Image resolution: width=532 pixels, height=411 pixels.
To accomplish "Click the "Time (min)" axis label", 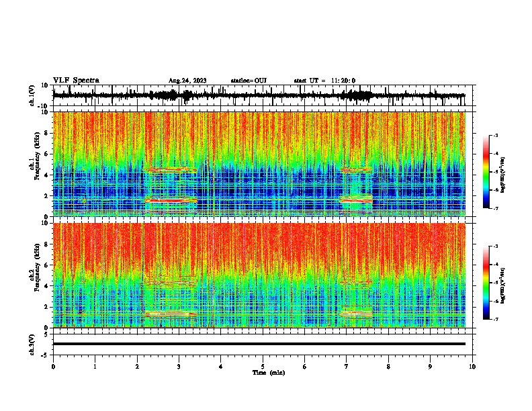I will click(x=269, y=373).
